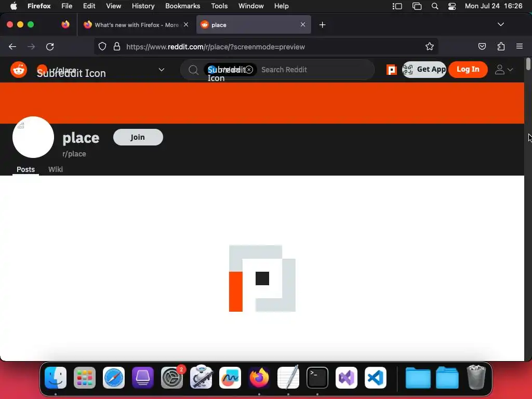
Task: Open the user account dropdown menu
Action: click(504, 70)
